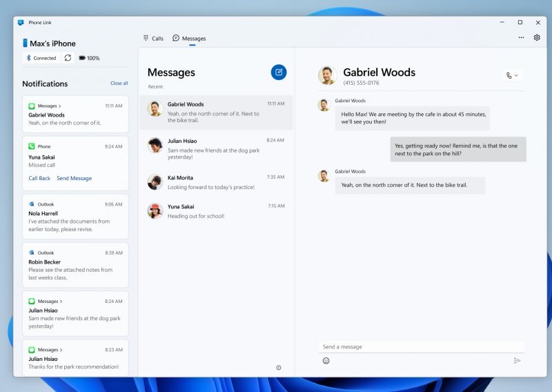The image size is (552, 392).
Task: Open Kai Morita conversation about today's practice
Action: point(216,182)
